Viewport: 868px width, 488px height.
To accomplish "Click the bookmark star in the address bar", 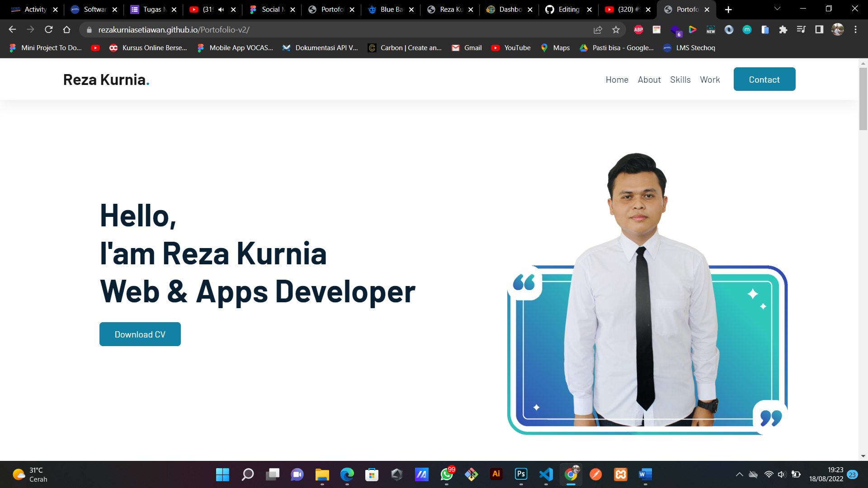I will tap(616, 29).
